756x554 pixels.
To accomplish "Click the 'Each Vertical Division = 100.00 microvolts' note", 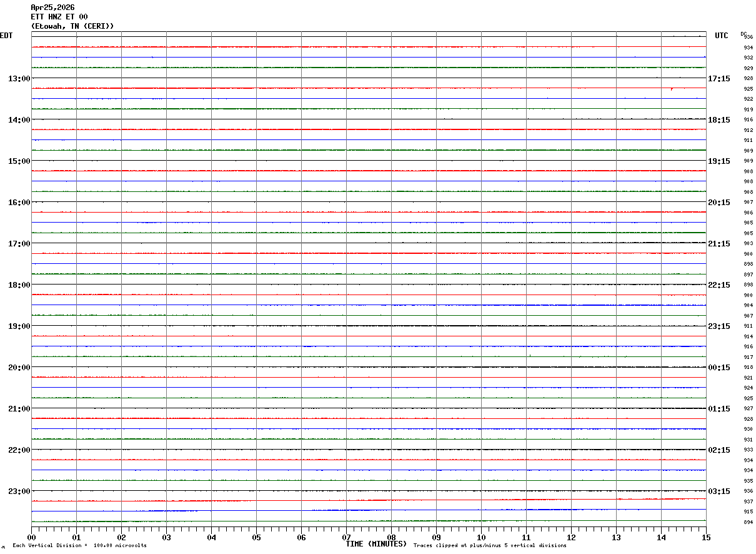I will [x=79, y=546].
